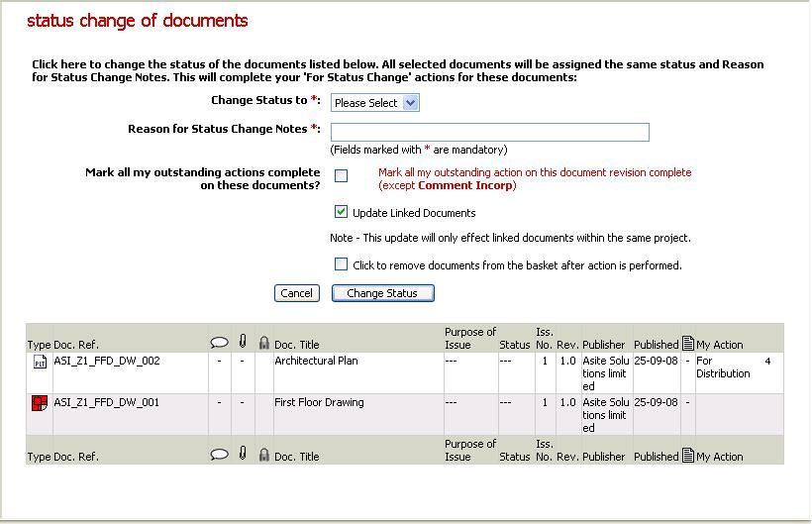Open the Change Status to dropdown
Viewport: 812px width, 524px height.
click(x=375, y=103)
